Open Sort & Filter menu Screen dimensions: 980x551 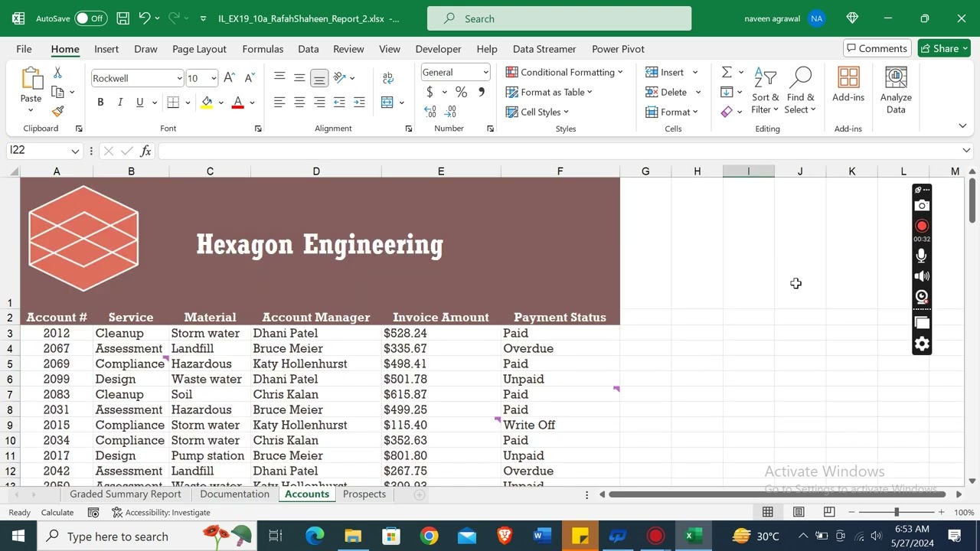tap(765, 90)
